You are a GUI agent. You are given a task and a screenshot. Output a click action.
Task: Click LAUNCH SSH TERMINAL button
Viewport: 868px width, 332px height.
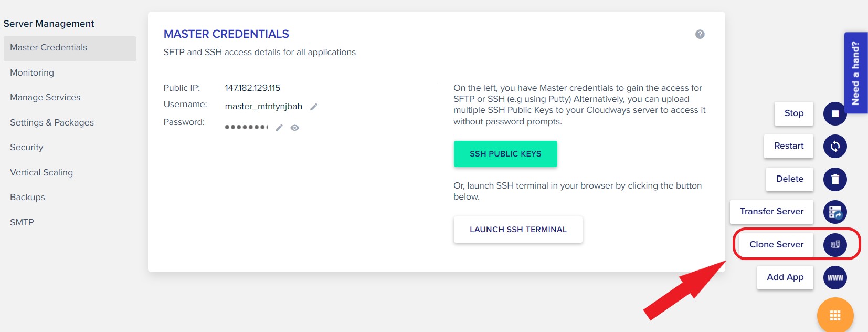coord(518,230)
